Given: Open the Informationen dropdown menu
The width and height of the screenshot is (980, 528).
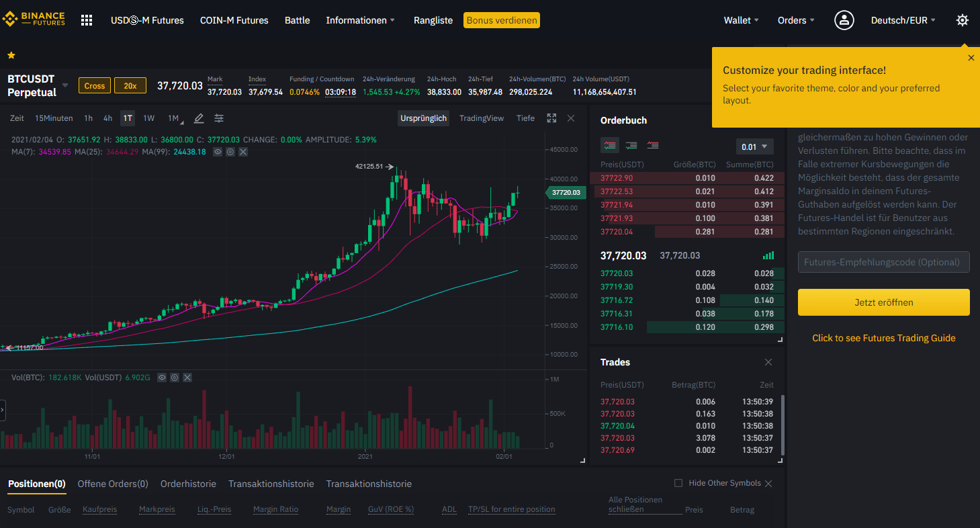Looking at the screenshot, I should tap(361, 20).
